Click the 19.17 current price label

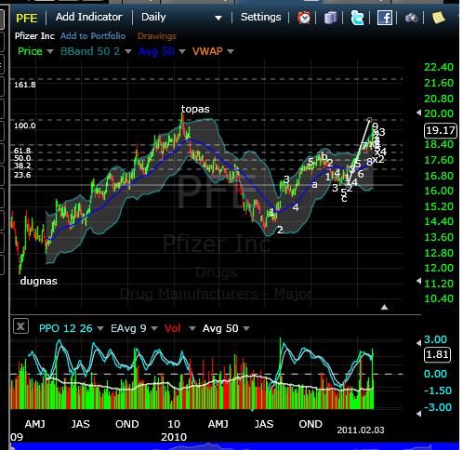pos(440,130)
